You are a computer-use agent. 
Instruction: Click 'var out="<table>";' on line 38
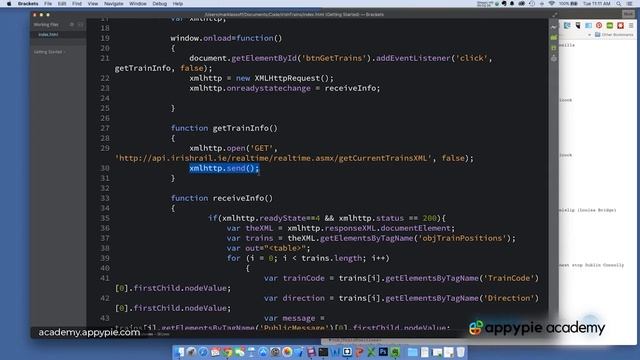point(268,248)
